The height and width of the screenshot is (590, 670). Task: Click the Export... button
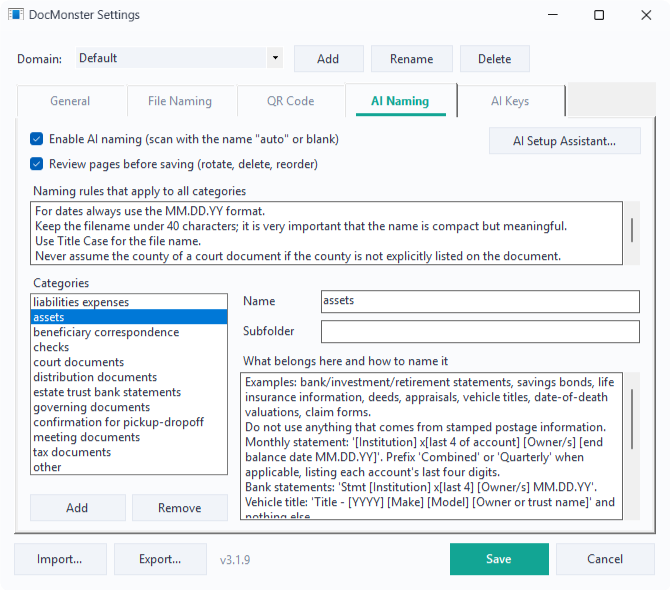160,559
